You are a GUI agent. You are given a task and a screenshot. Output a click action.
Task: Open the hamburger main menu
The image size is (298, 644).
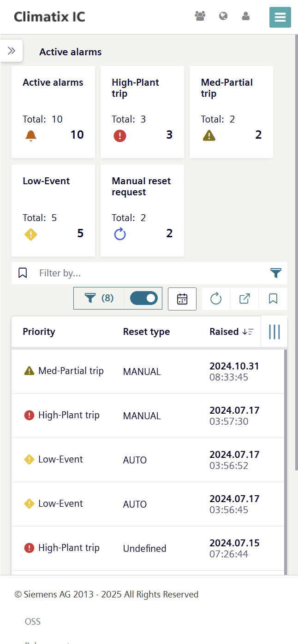pos(280,18)
